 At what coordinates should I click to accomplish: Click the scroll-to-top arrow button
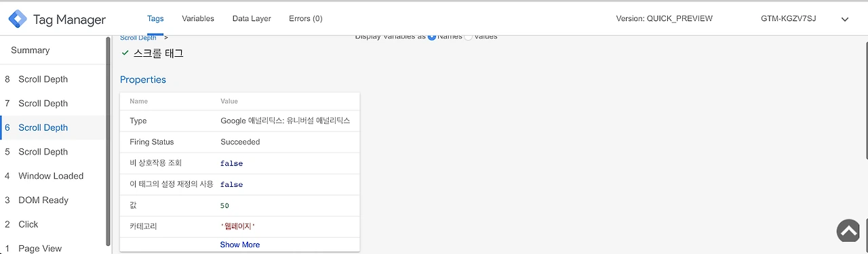tap(848, 231)
